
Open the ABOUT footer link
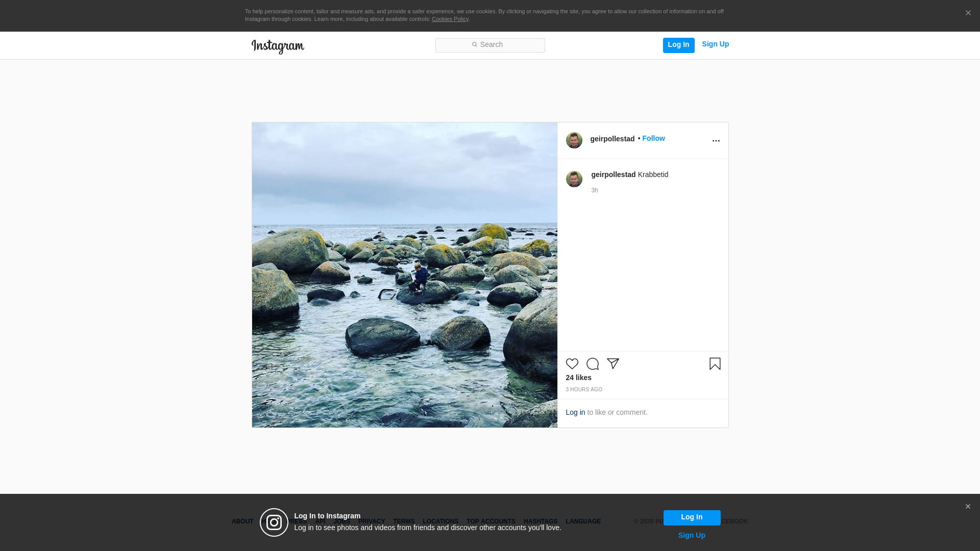(242, 521)
